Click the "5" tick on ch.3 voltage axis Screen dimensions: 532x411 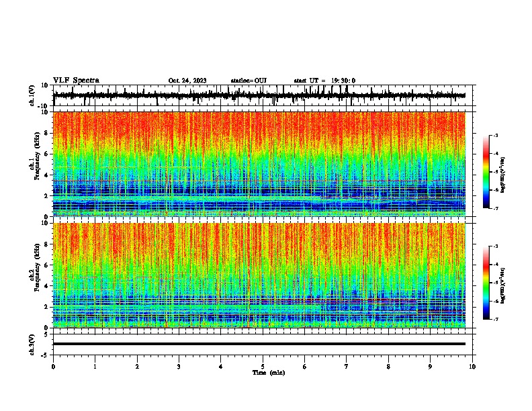coord(46,334)
